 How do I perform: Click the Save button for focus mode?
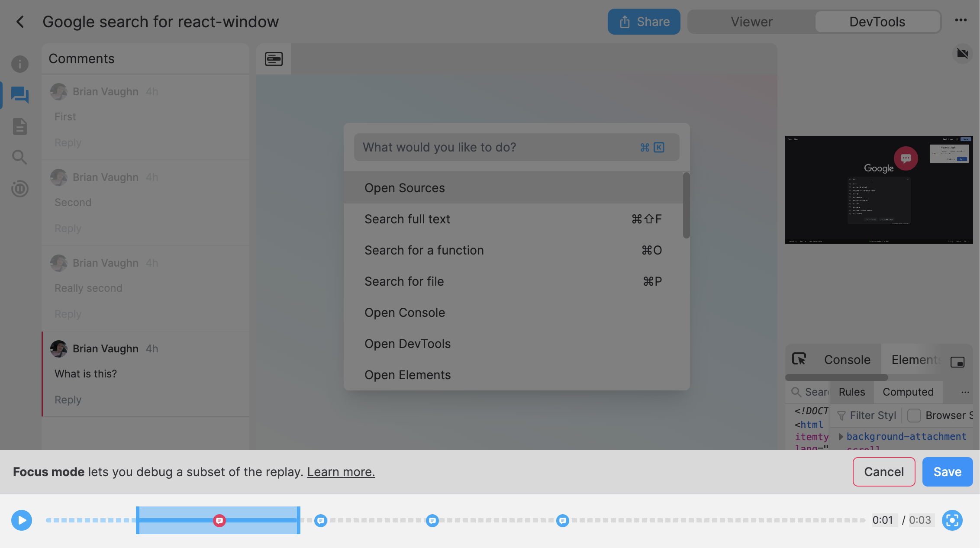(948, 472)
